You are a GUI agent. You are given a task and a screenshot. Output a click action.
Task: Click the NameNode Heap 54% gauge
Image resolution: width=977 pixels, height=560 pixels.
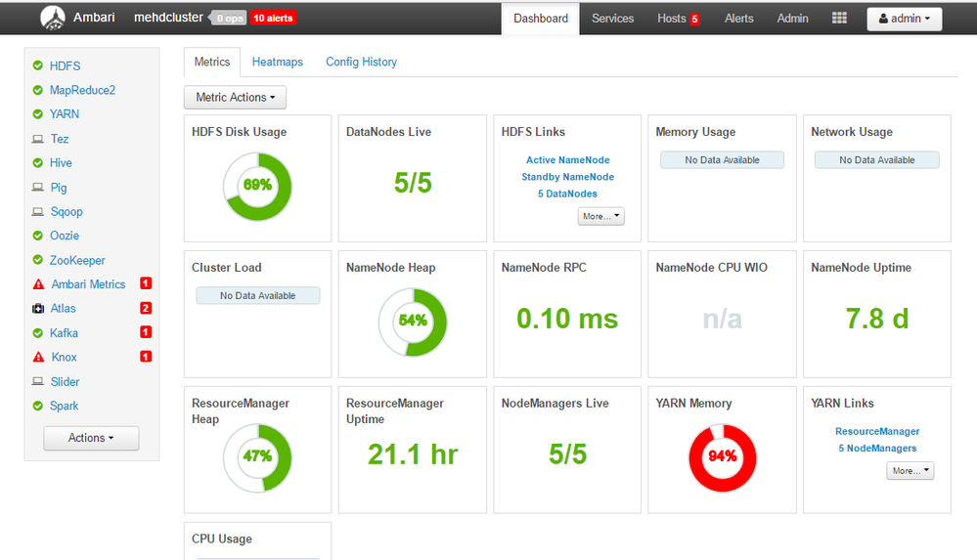[x=413, y=323]
